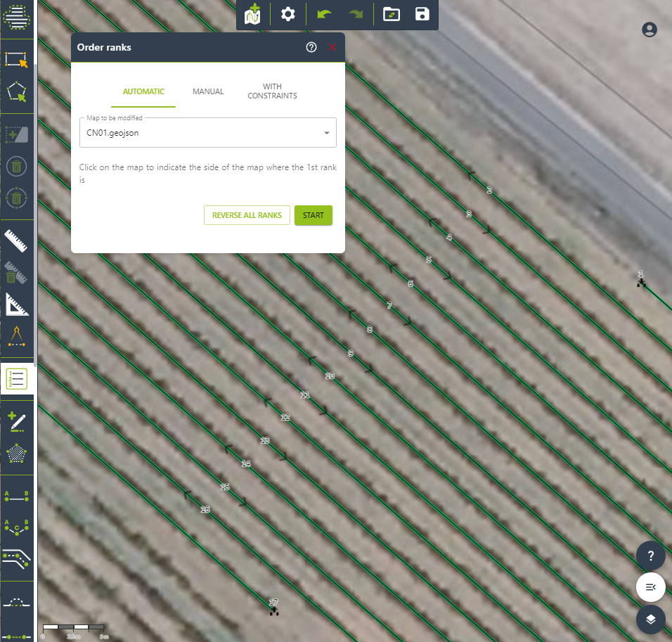Save the map with the floppy disk icon
Image resolution: width=672 pixels, height=642 pixels.
422,14
